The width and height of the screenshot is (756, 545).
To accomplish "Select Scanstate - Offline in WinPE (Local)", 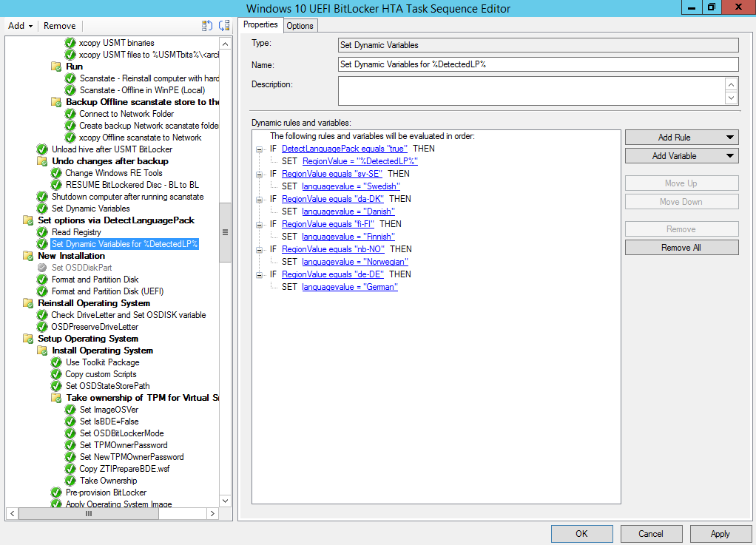I will coord(142,90).
